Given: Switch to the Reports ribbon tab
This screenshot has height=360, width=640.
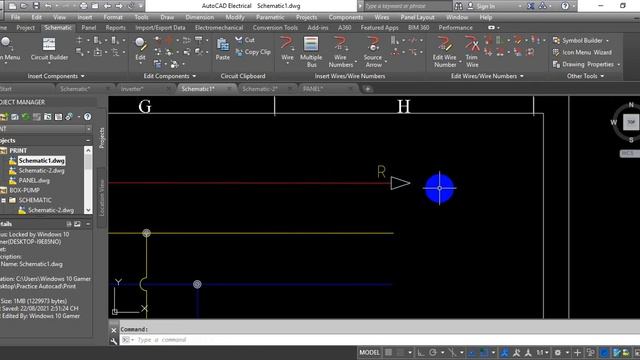Looking at the screenshot, I should pos(116,28).
